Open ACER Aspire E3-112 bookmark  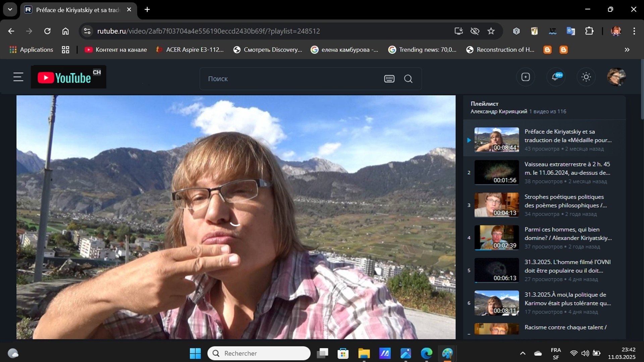(190, 50)
